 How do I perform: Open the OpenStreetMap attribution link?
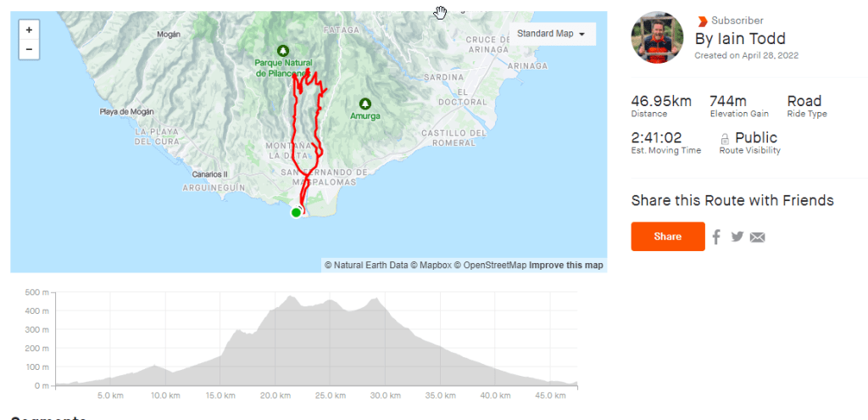[495, 266]
